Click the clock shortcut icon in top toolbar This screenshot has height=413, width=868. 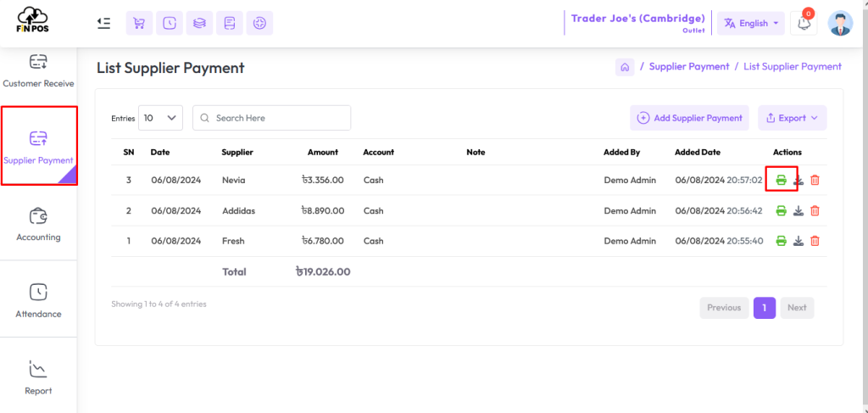170,23
